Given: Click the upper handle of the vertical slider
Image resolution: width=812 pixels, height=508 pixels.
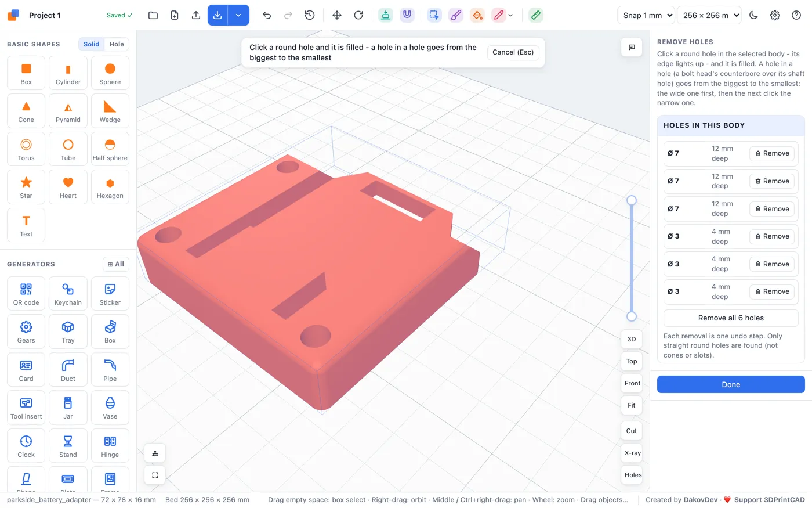Looking at the screenshot, I should coord(632,200).
